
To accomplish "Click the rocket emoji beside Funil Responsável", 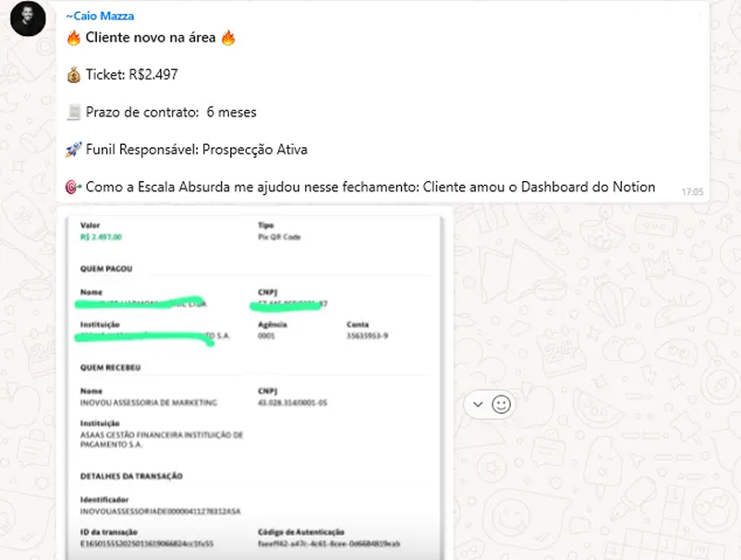I will click(74, 150).
